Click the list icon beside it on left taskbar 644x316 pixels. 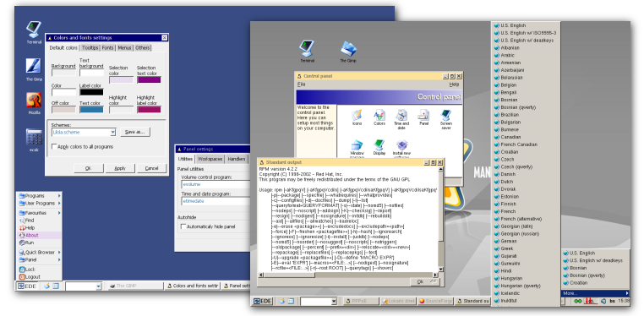pos(56,286)
